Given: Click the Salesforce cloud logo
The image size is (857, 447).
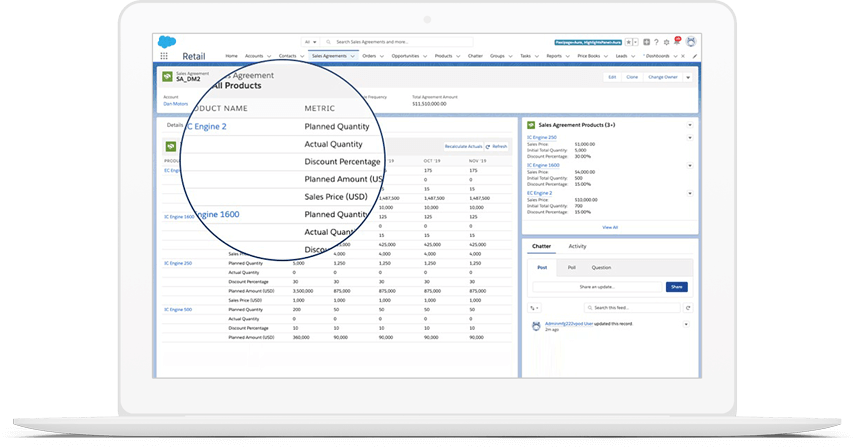Looking at the screenshot, I should pyautogui.click(x=167, y=42).
